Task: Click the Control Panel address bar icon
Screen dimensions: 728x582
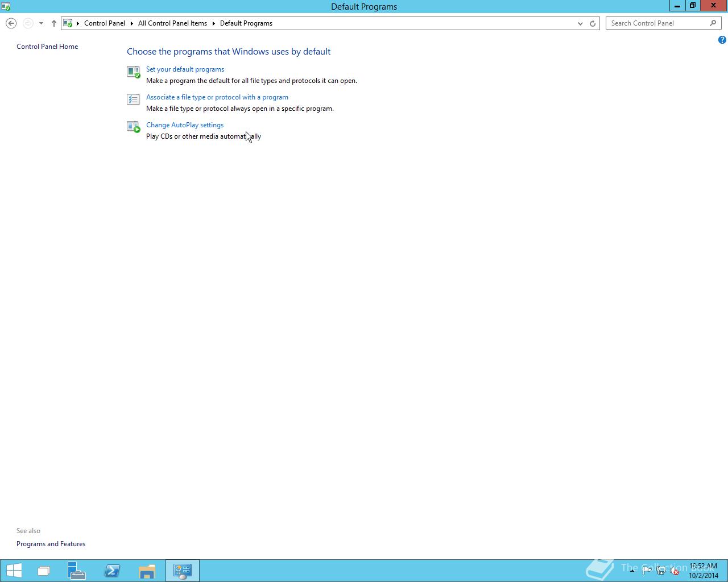Action: (68, 23)
